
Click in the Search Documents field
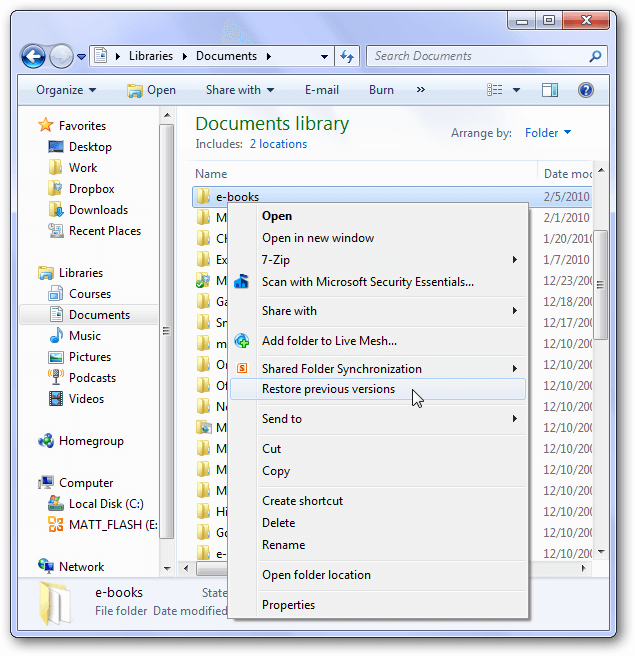[x=478, y=56]
